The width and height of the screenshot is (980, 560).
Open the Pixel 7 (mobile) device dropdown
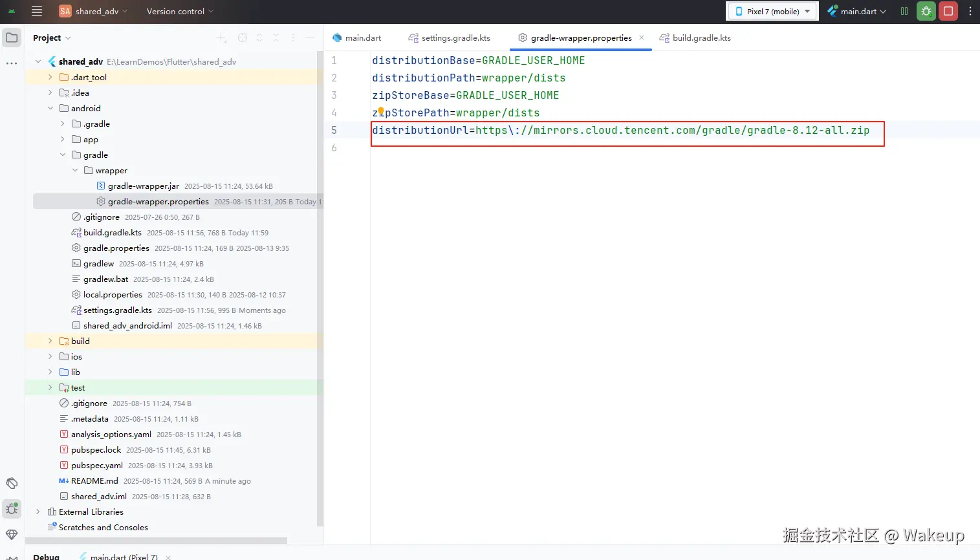coord(773,11)
